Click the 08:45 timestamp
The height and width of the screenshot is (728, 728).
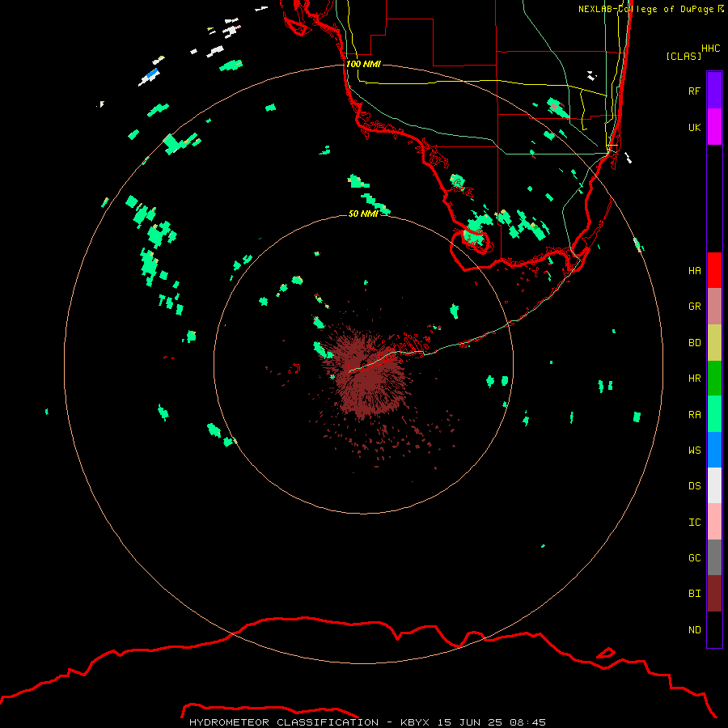(x=527, y=722)
